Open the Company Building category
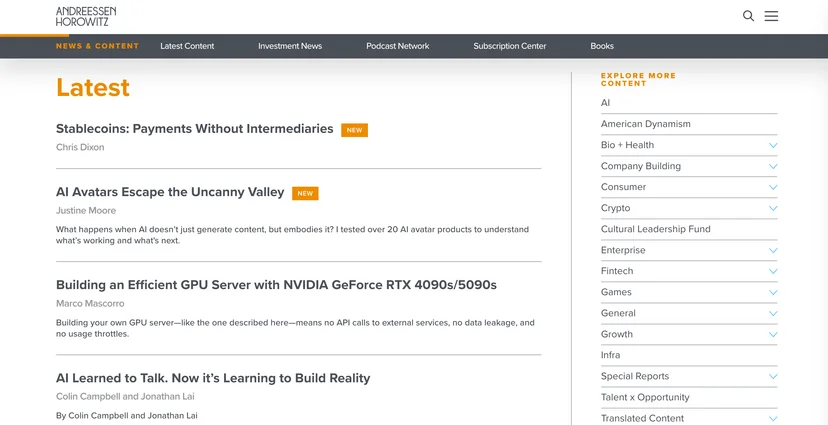 point(641,166)
